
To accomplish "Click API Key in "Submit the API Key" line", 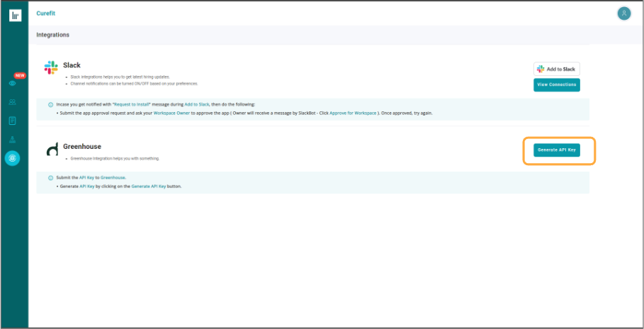I will click(86, 178).
